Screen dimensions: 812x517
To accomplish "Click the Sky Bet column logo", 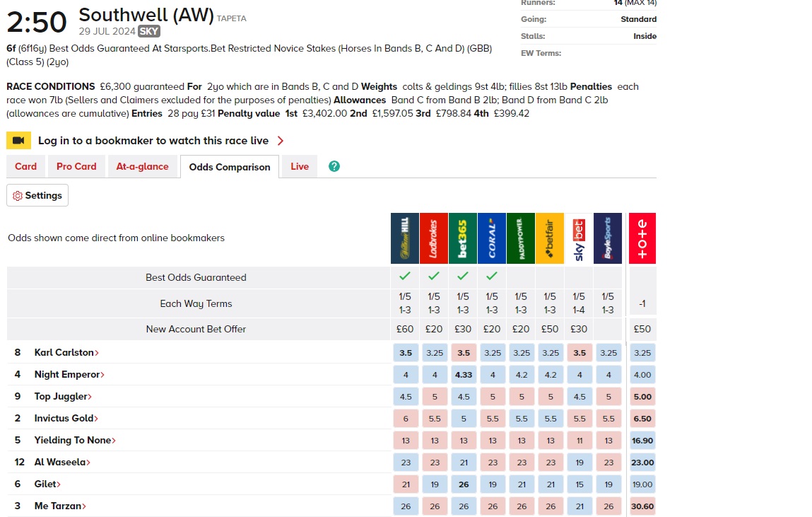I will coord(579,238).
